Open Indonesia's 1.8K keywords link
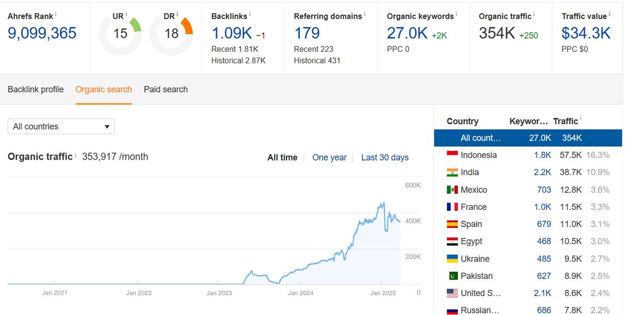The image size is (644, 315). coord(543,155)
